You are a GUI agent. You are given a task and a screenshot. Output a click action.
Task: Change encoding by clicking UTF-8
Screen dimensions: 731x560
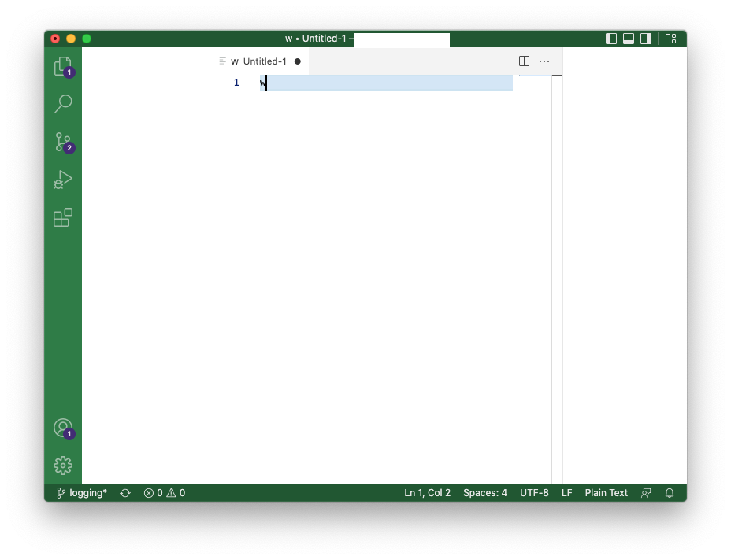coord(534,492)
